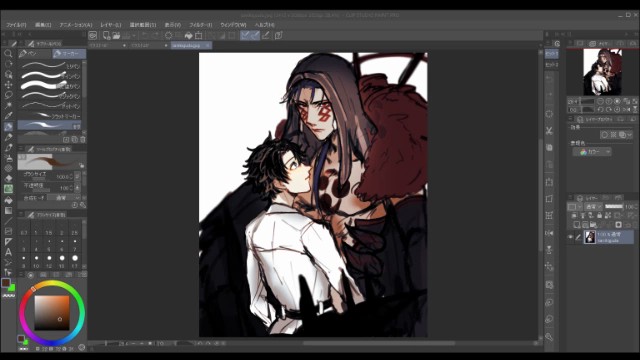Viewport: 640px width, 360px height.
Task: Toggle the lock layer icon in Layers panel
Action: pos(599,215)
